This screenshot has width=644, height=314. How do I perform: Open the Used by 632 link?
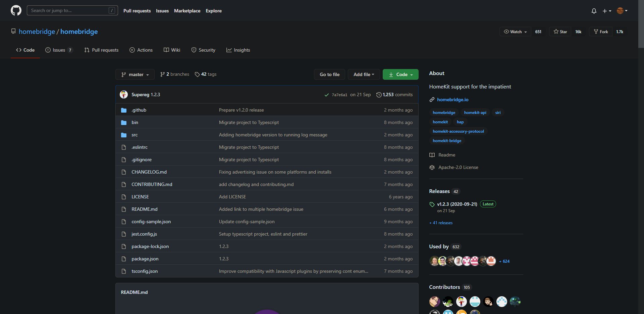pos(445,247)
